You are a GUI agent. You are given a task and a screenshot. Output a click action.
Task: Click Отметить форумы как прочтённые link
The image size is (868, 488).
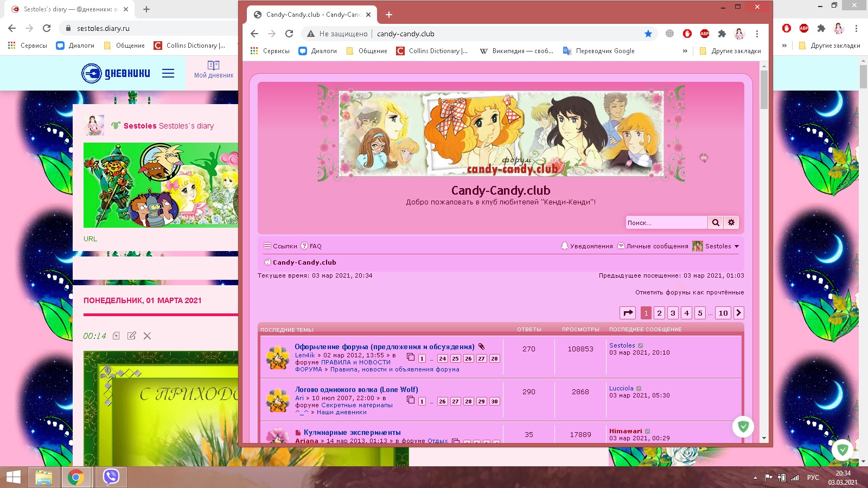(x=690, y=292)
